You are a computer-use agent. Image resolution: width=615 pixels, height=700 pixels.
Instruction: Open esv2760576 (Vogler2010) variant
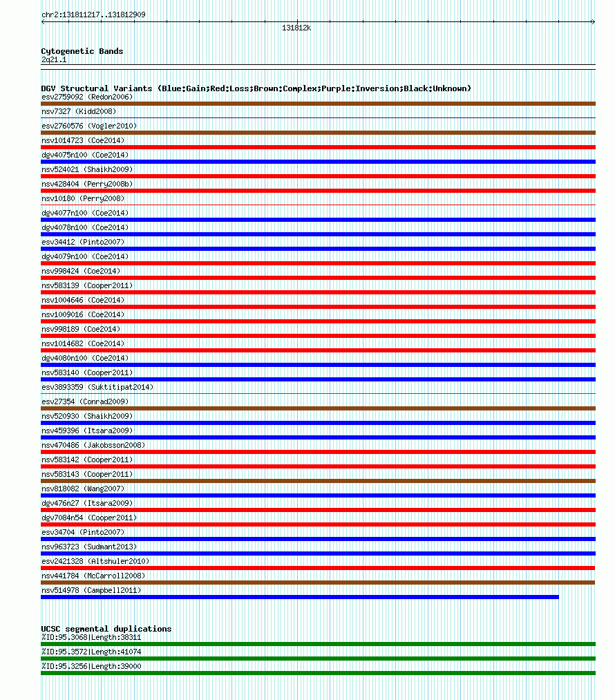tap(89, 126)
